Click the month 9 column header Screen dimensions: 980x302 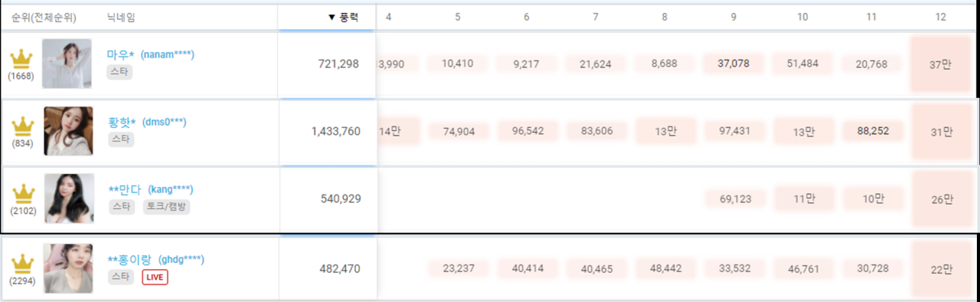pos(733,17)
